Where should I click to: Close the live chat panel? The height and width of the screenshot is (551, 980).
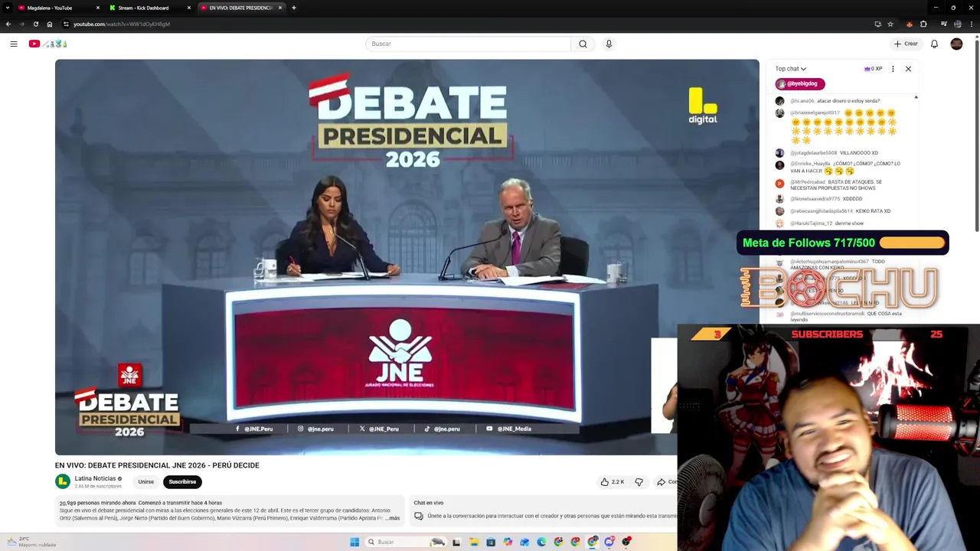(x=908, y=69)
